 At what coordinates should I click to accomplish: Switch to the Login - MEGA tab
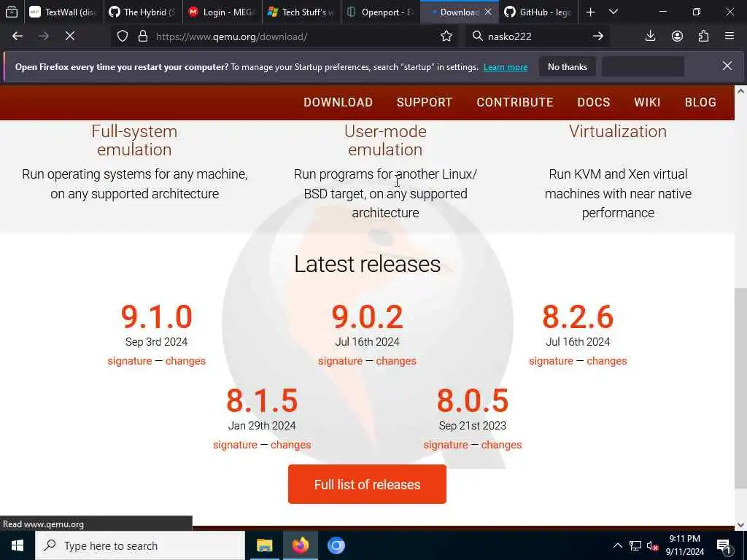pos(222,12)
